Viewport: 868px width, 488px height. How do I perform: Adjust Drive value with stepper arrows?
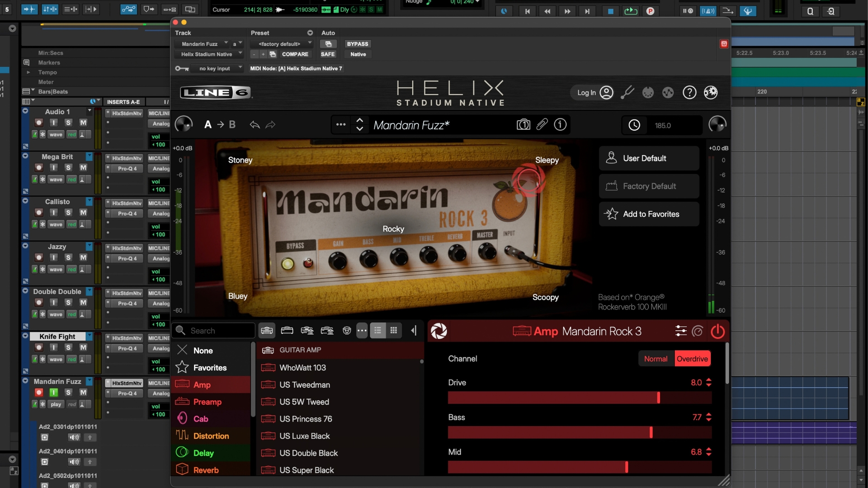click(708, 383)
